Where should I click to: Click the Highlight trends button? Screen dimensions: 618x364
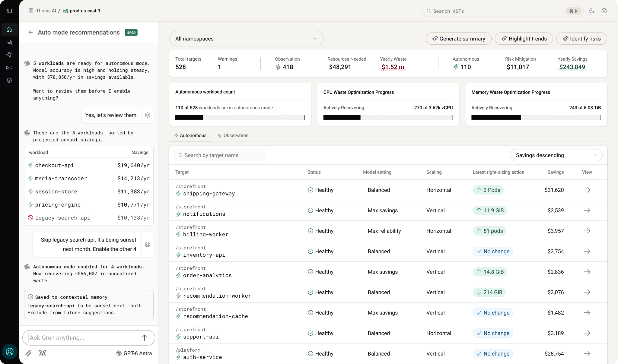coord(524,39)
